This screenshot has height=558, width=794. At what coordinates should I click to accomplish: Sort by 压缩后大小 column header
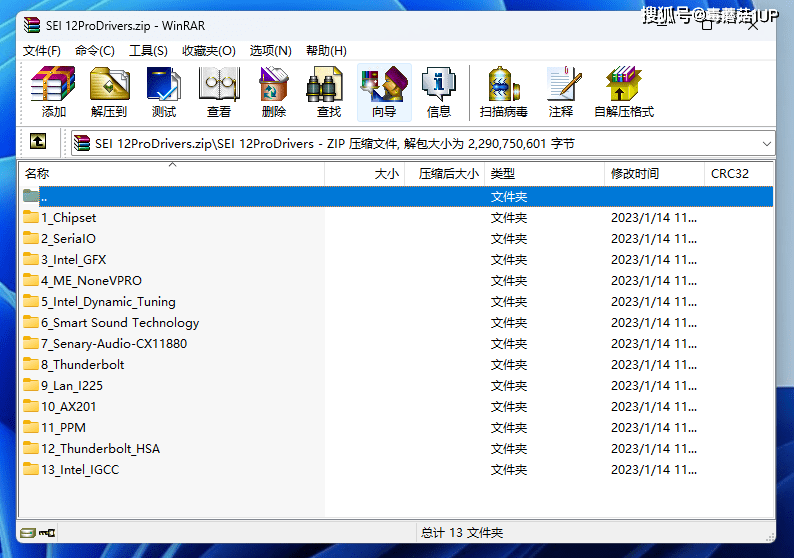click(x=445, y=174)
